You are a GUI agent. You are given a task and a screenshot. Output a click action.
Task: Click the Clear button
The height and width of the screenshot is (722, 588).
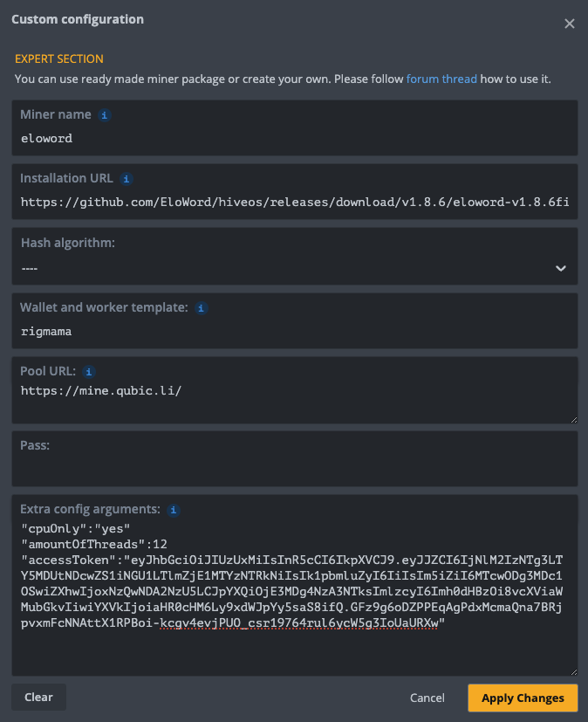[38, 698]
